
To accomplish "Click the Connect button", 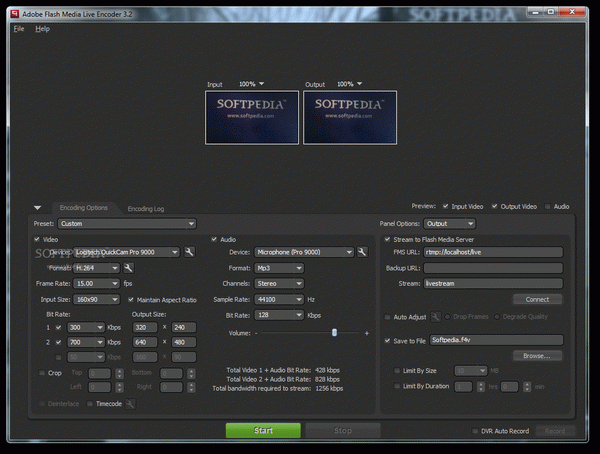I will click(x=537, y=299).
